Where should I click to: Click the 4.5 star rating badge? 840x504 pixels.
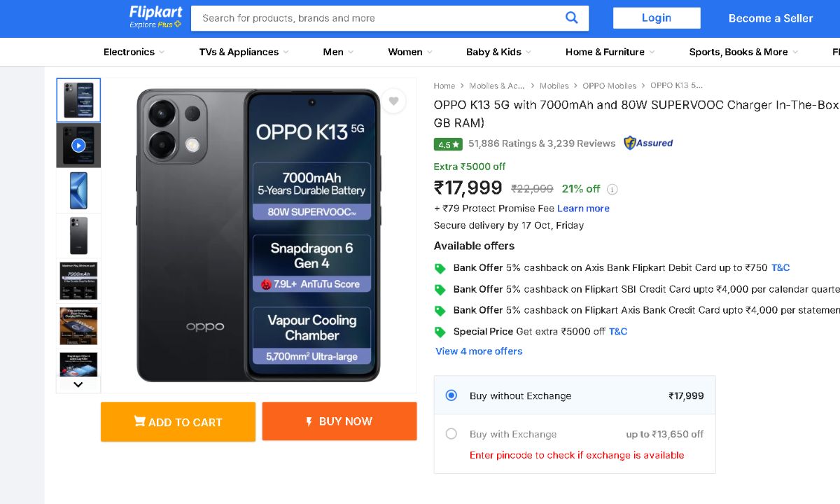point(448,144)
